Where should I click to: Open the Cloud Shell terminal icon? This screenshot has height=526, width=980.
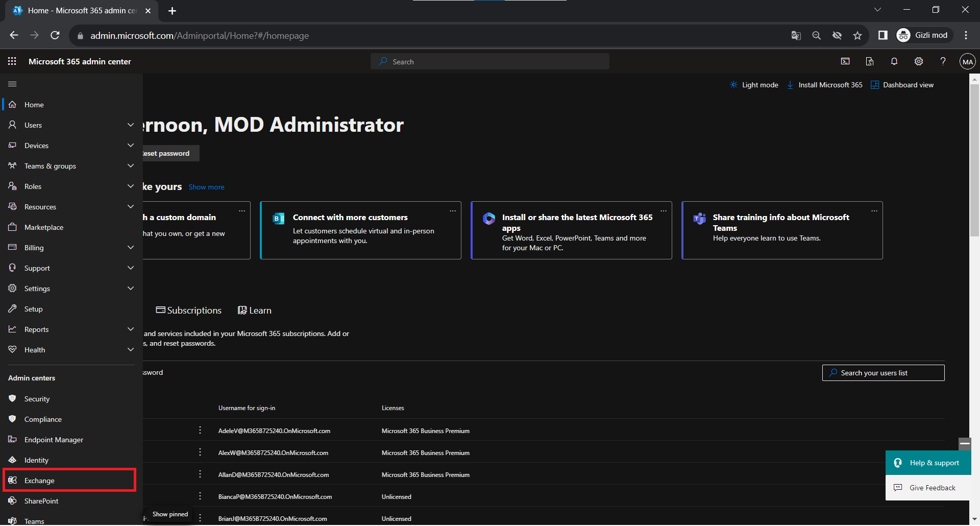pos(845,61)
